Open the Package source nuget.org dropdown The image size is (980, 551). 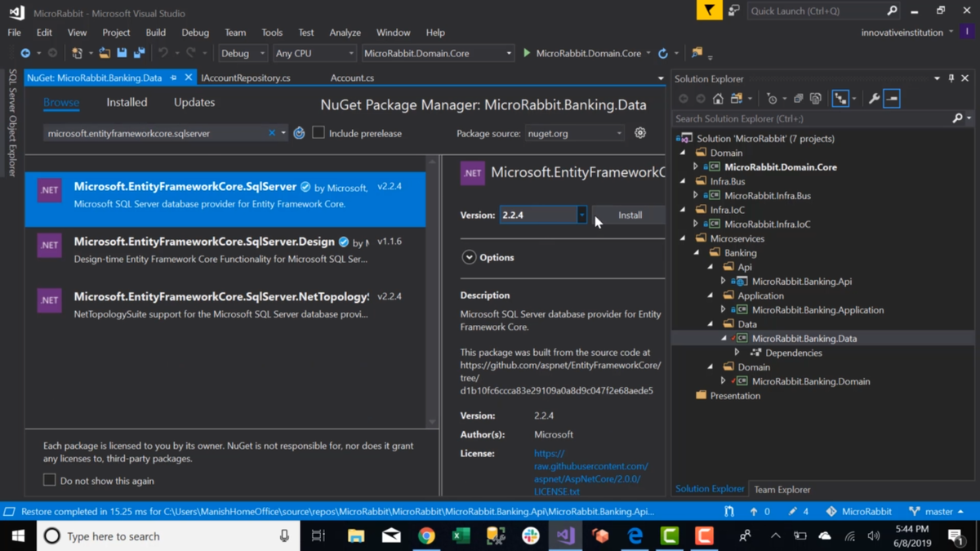pyautogui.click(x=574, y=133)
